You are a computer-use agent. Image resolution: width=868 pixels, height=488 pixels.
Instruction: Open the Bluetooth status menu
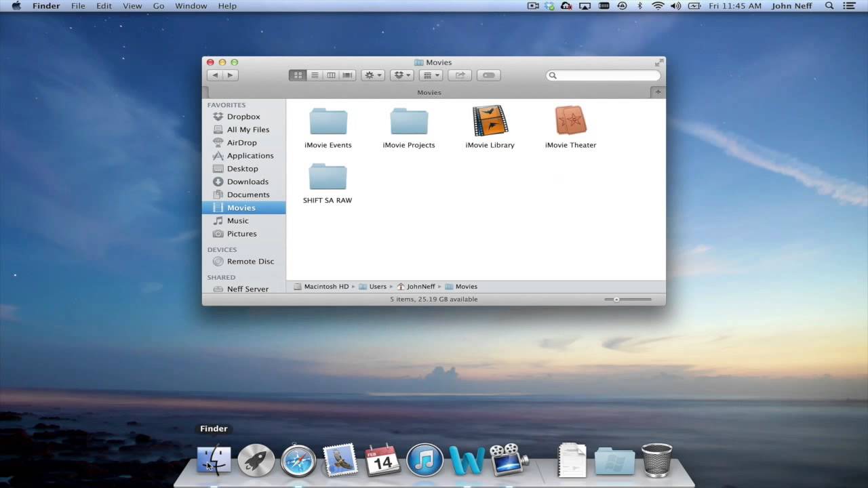pos(639,6)
